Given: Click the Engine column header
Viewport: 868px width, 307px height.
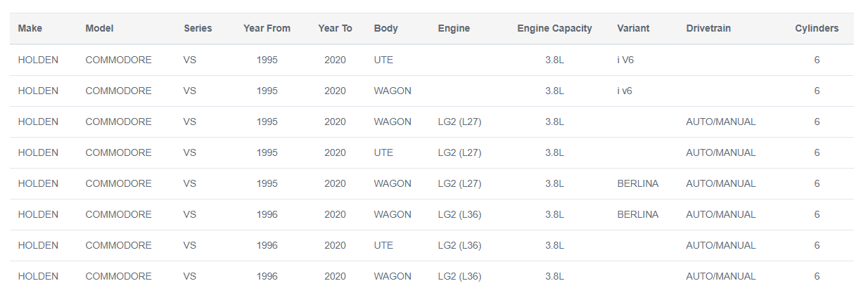Looking at the screenshot, I should [x=454, y=29].
